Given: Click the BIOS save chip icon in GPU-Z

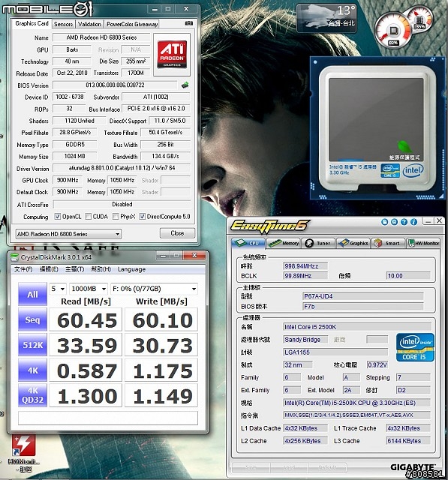Looking at the screenshot, I should pos(185,85).
